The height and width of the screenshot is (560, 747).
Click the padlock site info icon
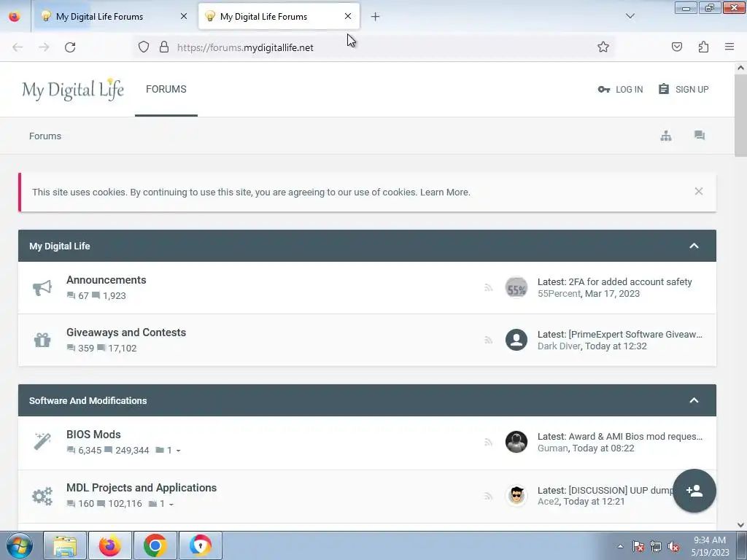164,47
